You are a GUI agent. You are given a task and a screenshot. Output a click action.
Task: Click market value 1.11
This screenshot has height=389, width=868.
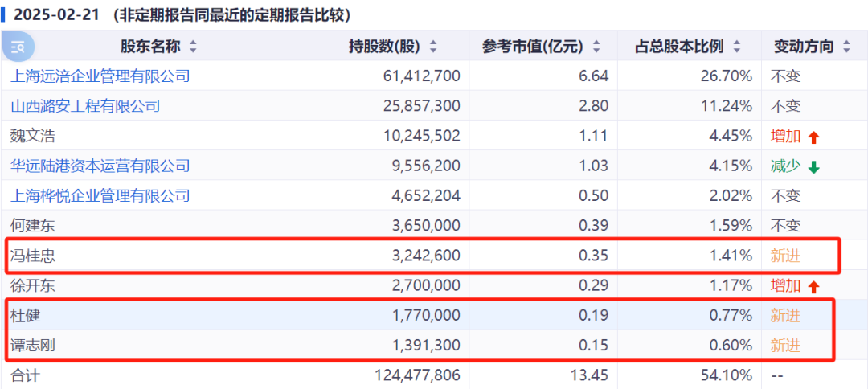(x=595, y=136)
